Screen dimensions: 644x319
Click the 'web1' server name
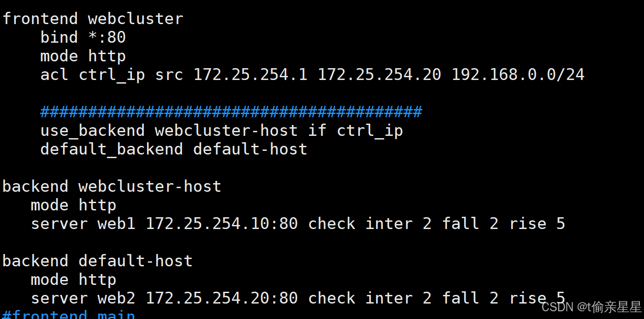(116, 224)
